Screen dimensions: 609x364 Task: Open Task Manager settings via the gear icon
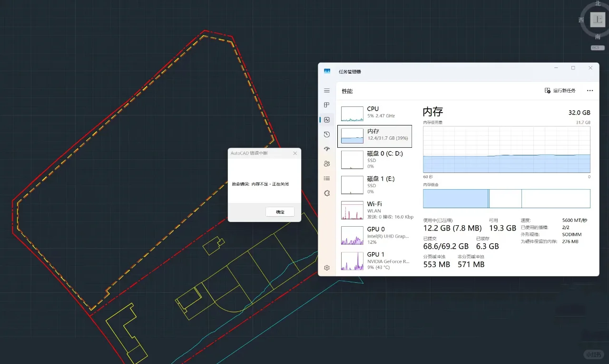(x=326, y=268)
